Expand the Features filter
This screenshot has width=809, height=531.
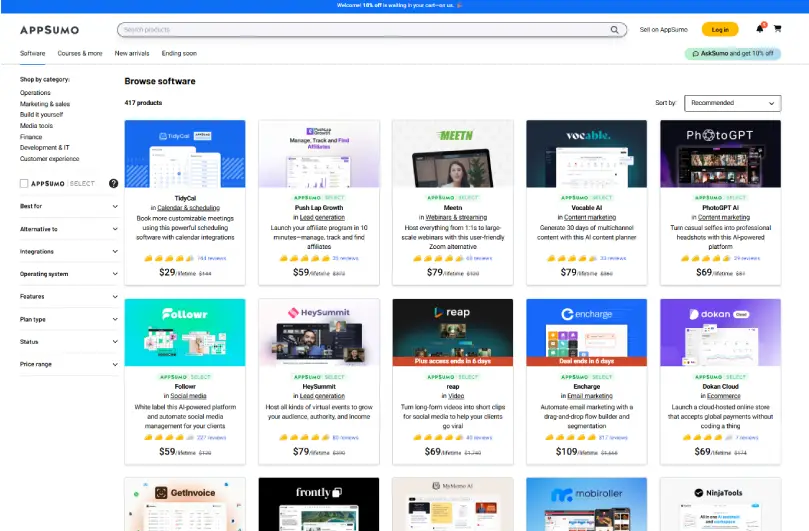click(69, 297)
